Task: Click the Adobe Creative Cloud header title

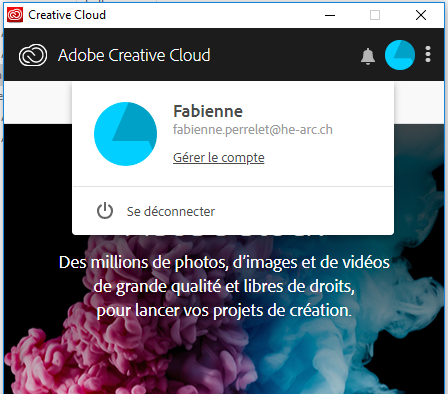Action: tap(134, 55)
